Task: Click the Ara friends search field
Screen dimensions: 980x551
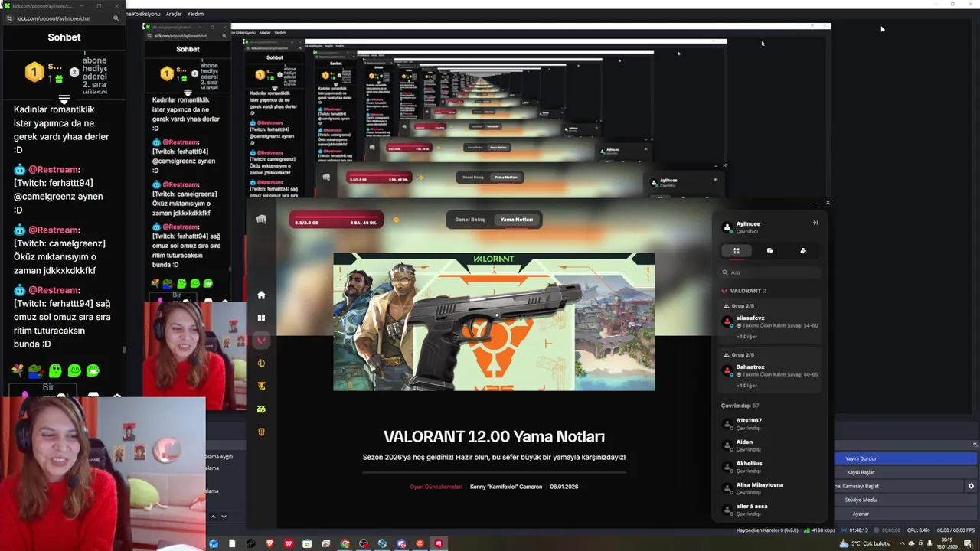Action: pos(769,272)
